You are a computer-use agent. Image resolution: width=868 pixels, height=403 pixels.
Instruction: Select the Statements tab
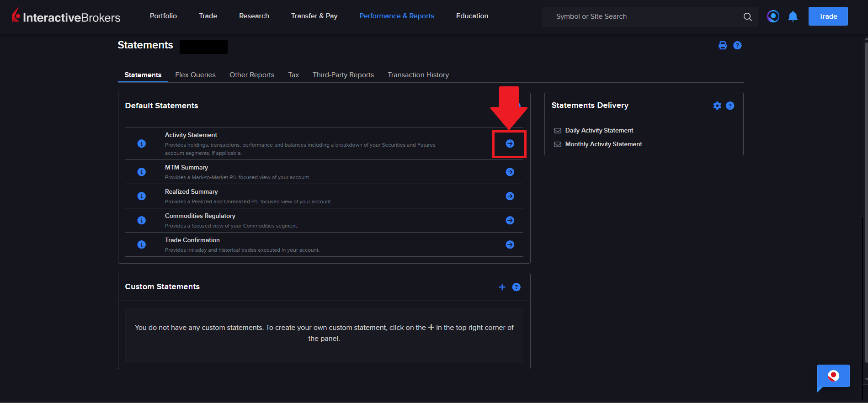click(143, 75)
